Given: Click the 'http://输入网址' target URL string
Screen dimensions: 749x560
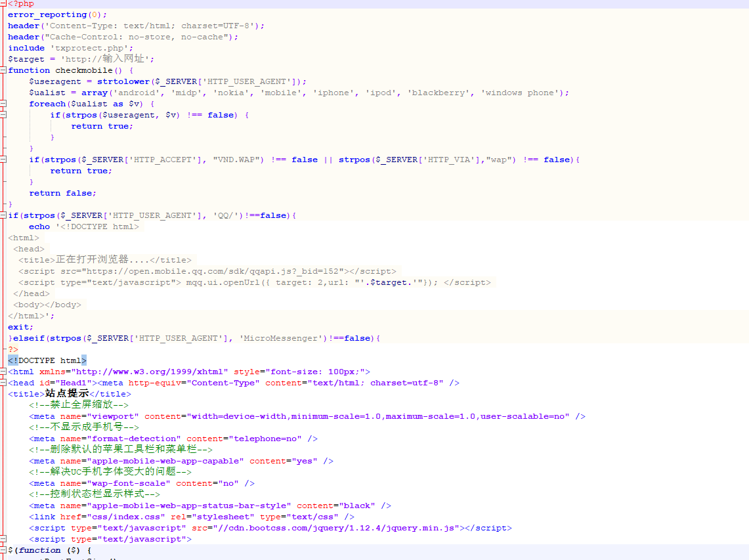Looking at the screenshot, I should (105, 59).
